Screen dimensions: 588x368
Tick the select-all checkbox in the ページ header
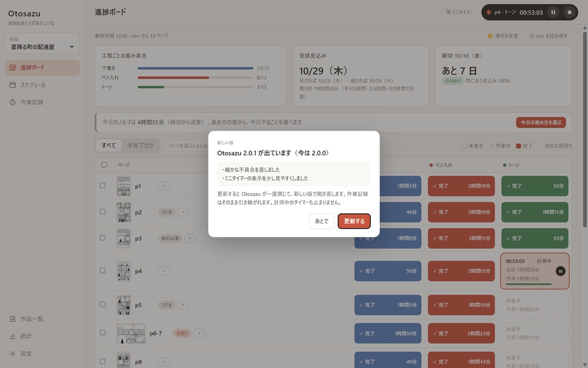coord(105,164)
